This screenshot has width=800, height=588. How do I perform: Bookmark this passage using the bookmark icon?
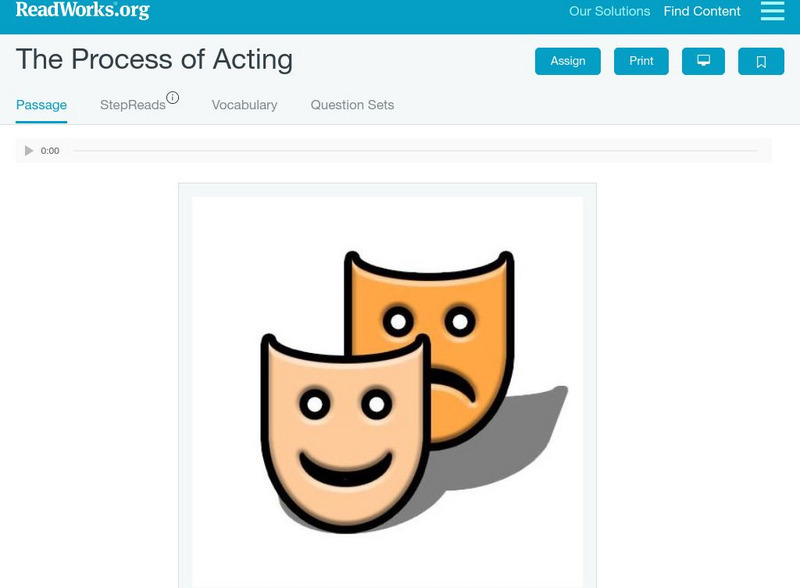coord(761,60)
